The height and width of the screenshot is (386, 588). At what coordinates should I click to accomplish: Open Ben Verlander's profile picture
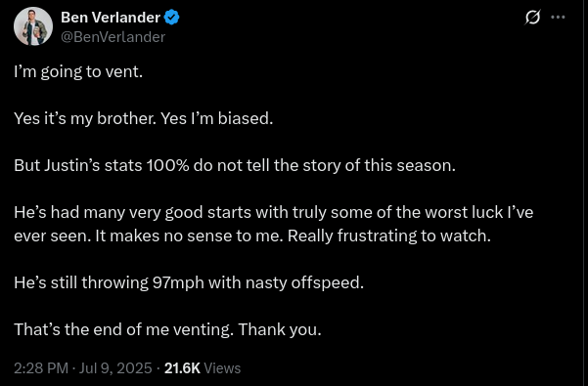click(x=33, y=26)
